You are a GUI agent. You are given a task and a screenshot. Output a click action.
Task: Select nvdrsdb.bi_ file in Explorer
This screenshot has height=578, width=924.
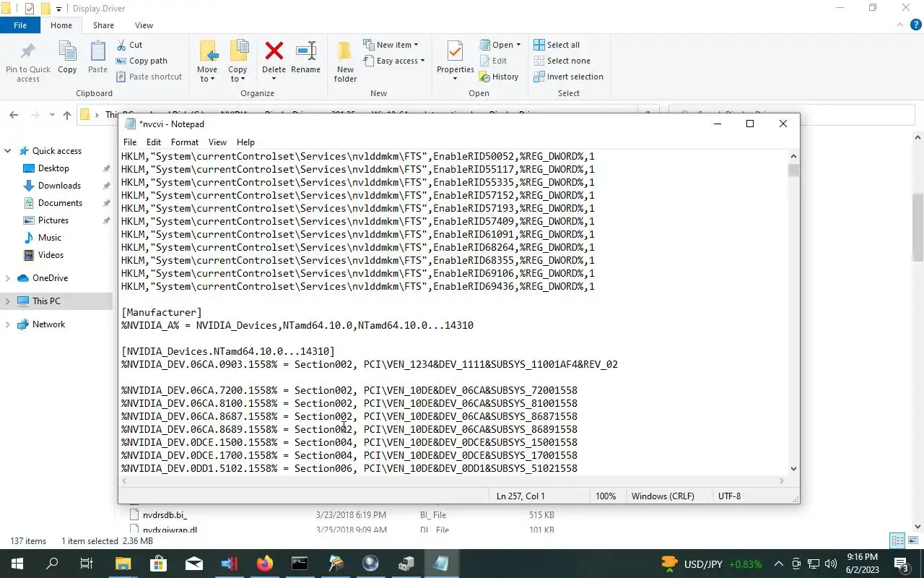[165, 515]
